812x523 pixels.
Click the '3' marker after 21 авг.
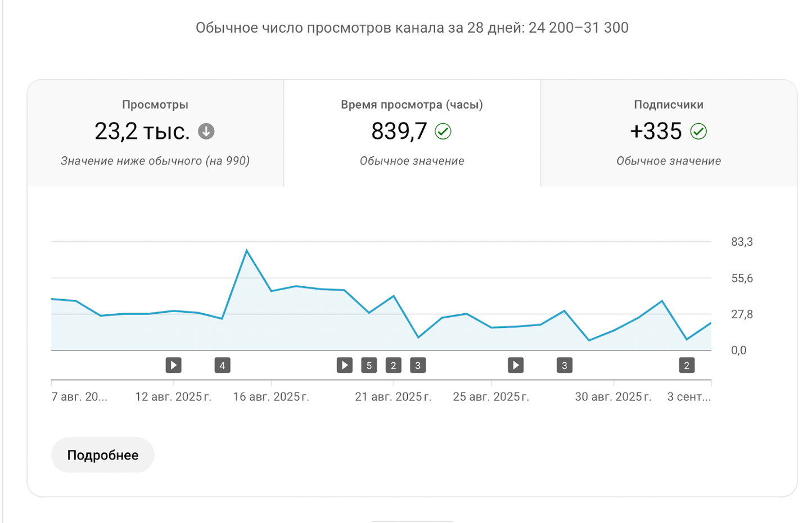click(418, 365)
